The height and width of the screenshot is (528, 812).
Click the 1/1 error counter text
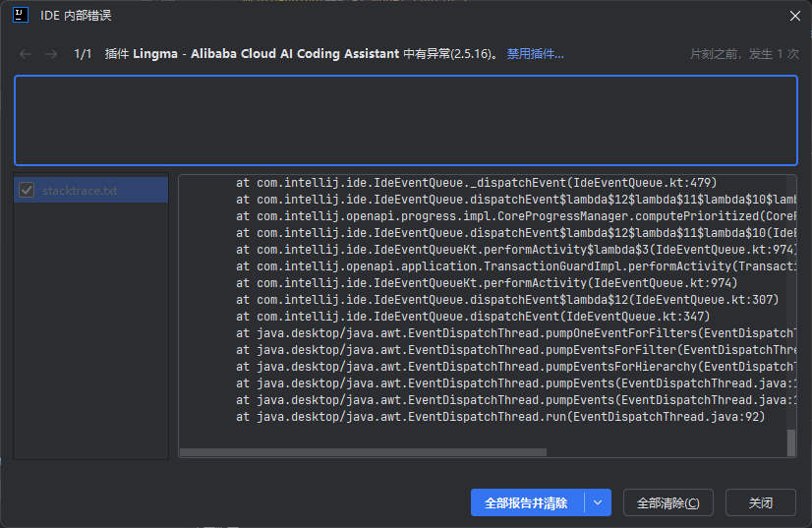pyautogui.click(x=83, y=54)
